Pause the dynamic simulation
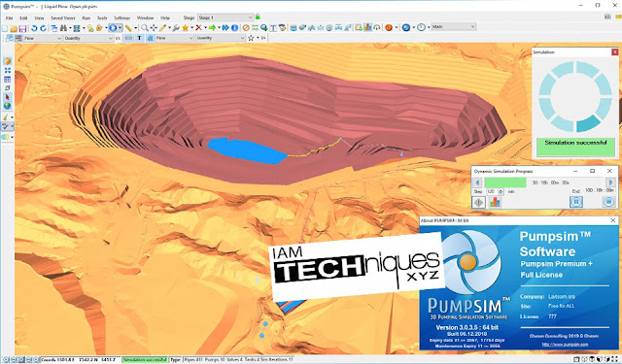622x364 pixels. click(x=576, y=202)
